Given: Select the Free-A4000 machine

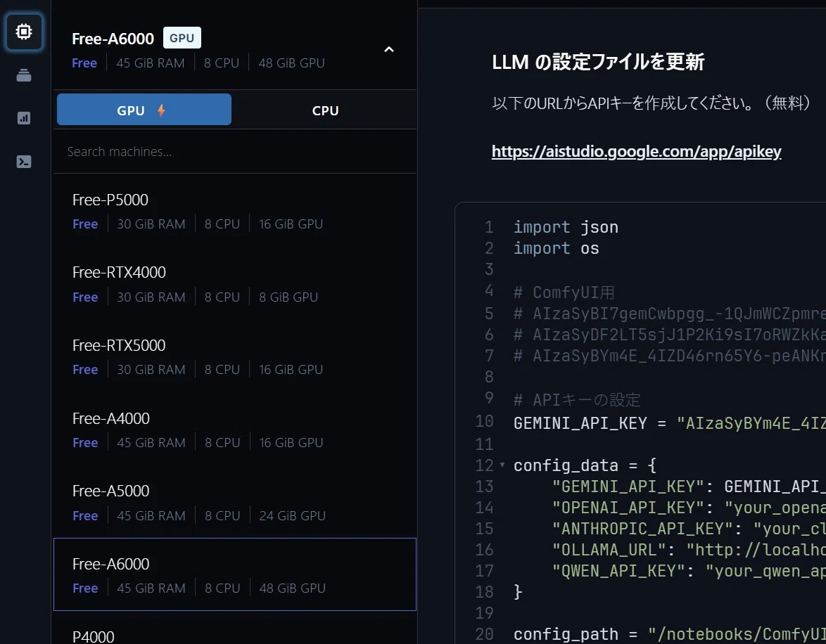Looking at the screenshot, I should pos(235,430).
